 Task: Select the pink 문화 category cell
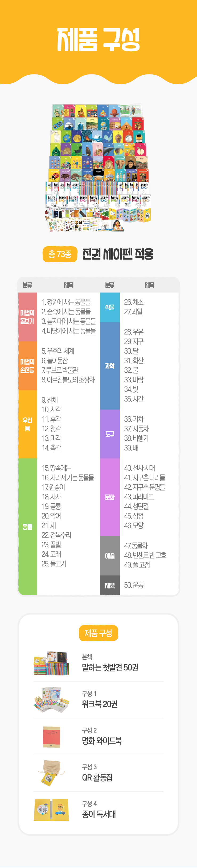pos(110,497)
